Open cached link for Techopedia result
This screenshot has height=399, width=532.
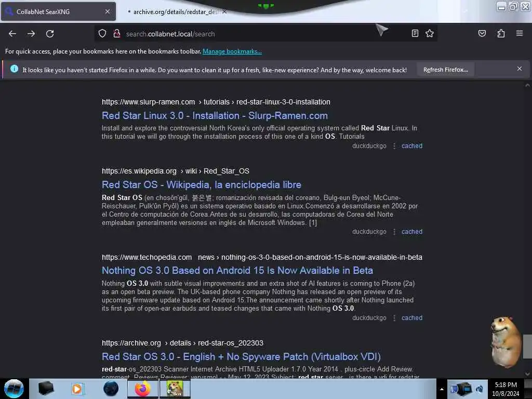pos(412,318)
